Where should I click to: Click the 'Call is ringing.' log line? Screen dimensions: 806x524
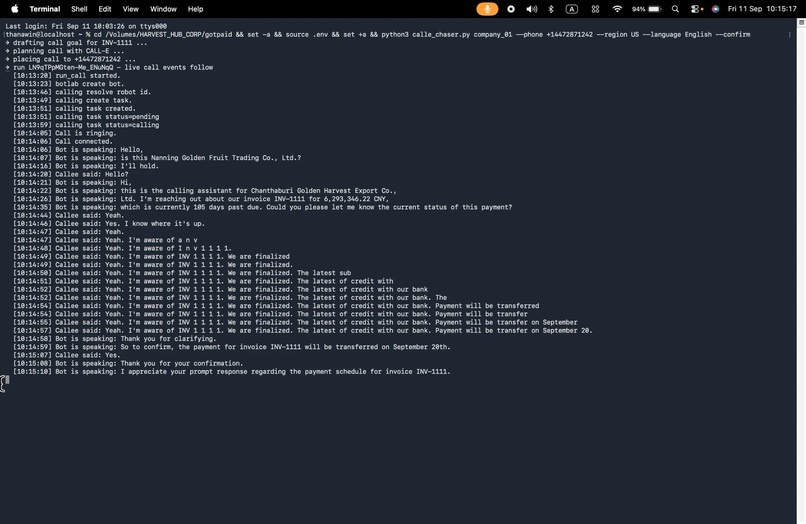65,133
